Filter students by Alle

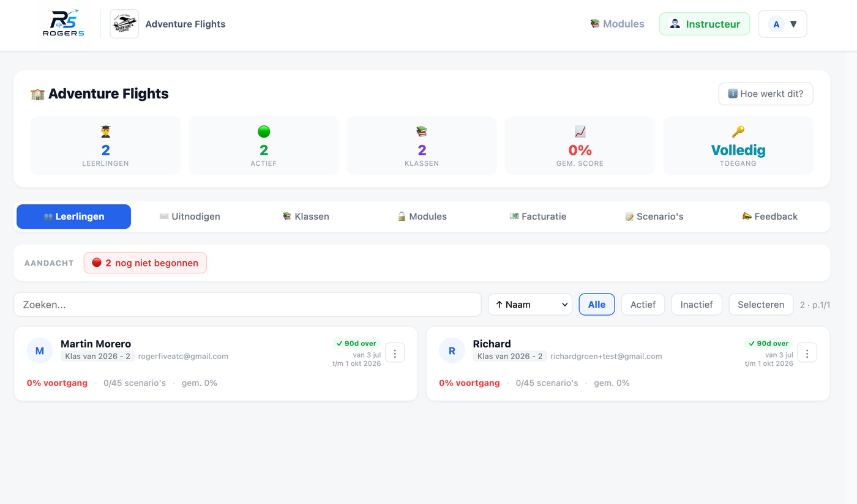(597, 305)
